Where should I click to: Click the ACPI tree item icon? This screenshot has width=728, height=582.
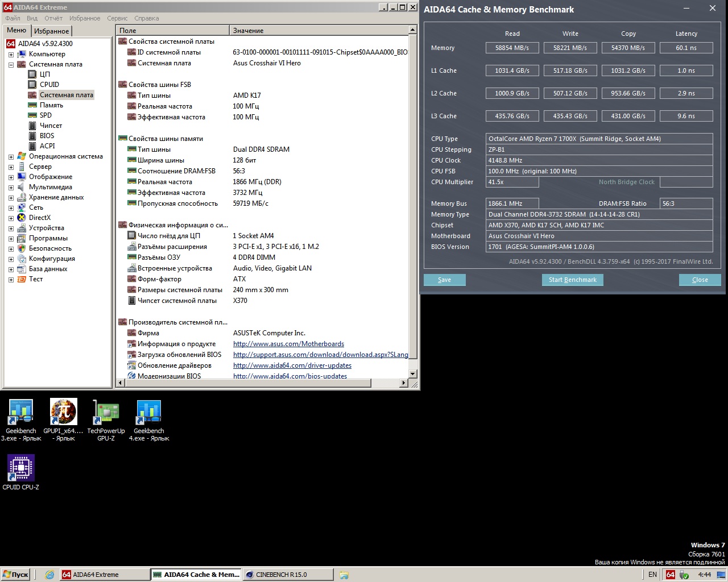click(x=33, y=146)
